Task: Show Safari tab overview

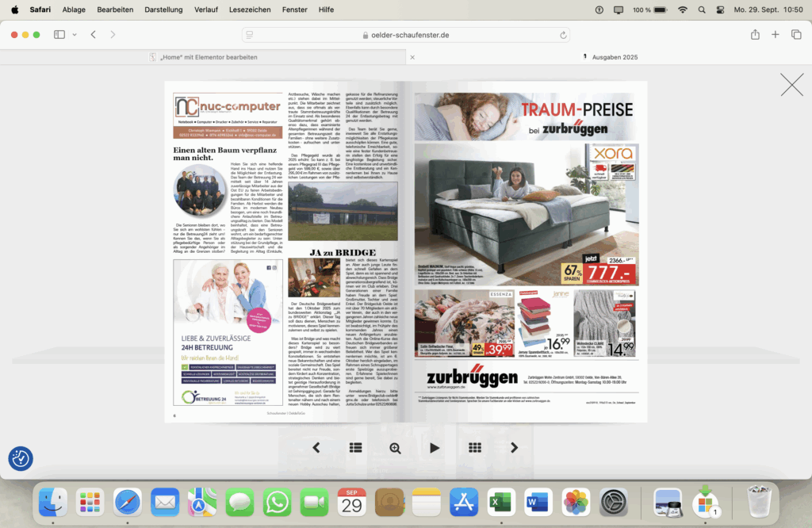Action: [x=796, y=35]
